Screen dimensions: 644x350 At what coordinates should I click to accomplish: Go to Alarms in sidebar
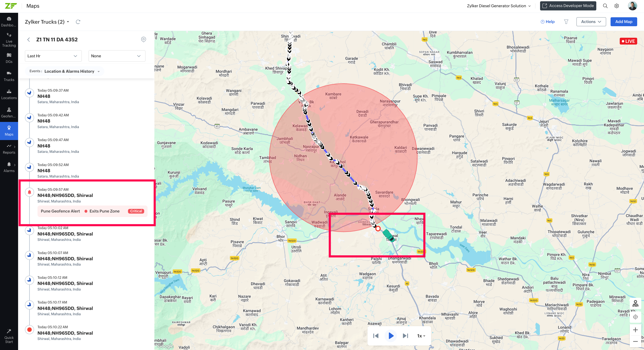(x=9, y=167)
